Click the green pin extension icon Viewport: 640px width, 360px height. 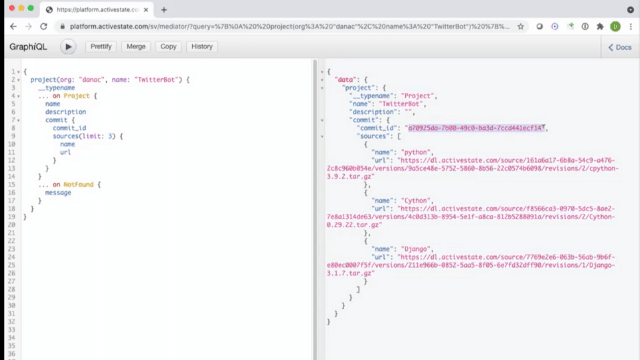(570, 27)
